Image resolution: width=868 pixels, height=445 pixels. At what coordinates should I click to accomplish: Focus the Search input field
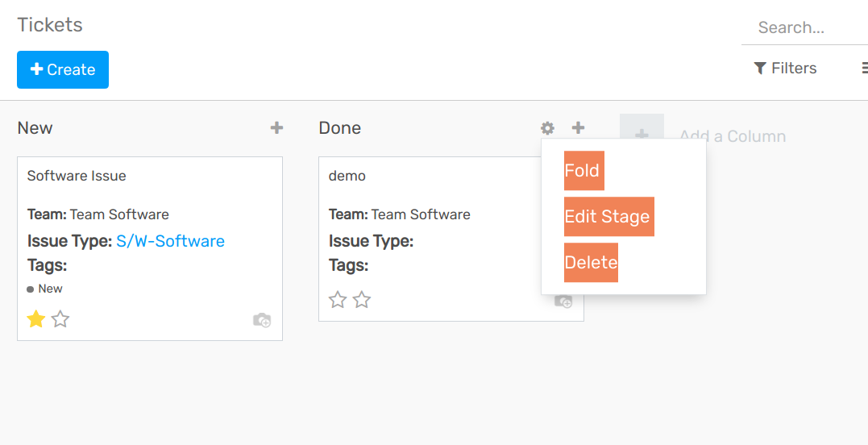tap(804, 27)
